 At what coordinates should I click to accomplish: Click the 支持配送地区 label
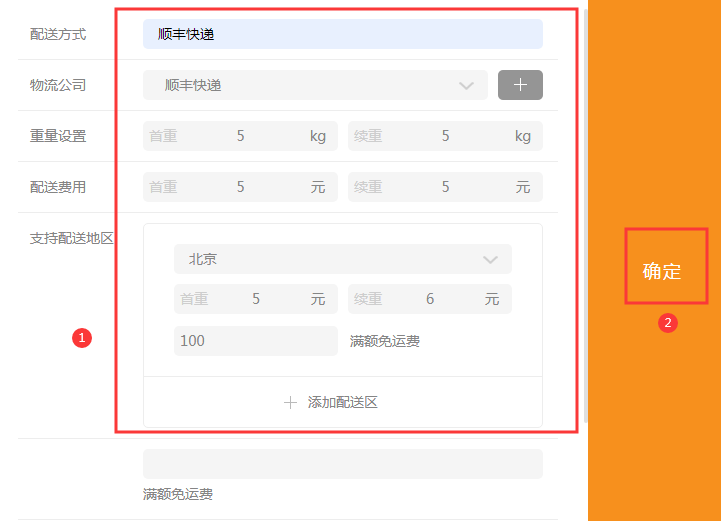pyautogui.click(x=72, y=238)
